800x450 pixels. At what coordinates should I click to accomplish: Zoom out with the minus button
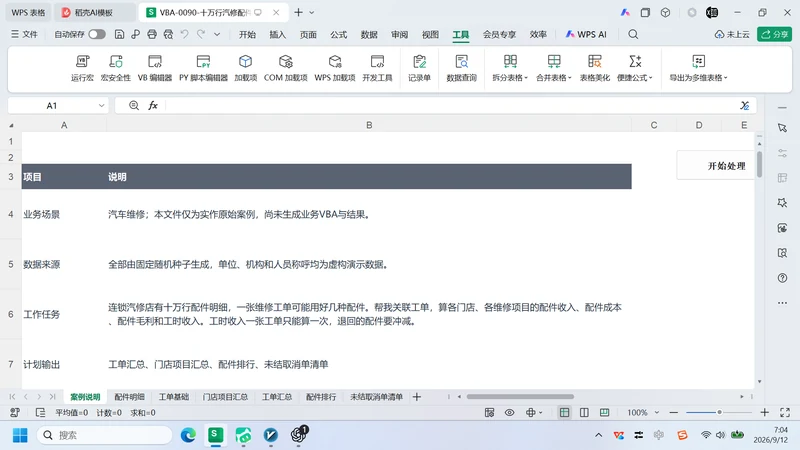coord(673,412)
